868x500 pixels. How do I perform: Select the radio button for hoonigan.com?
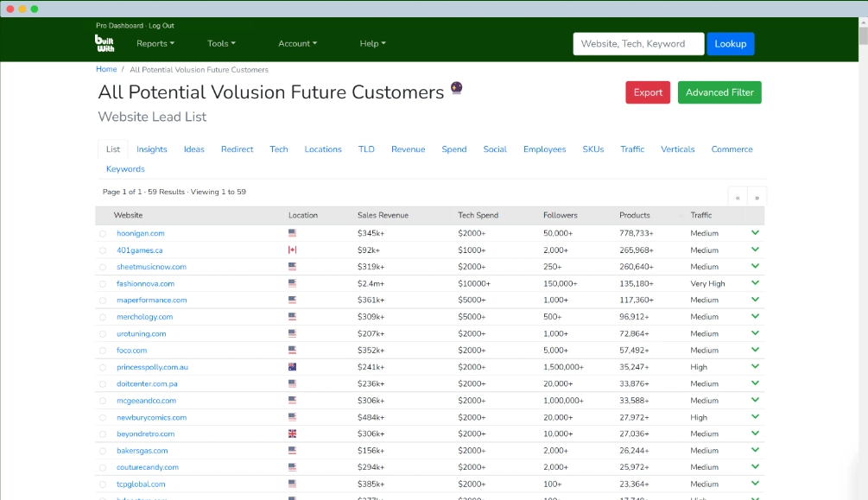click(x=103, y=234)
